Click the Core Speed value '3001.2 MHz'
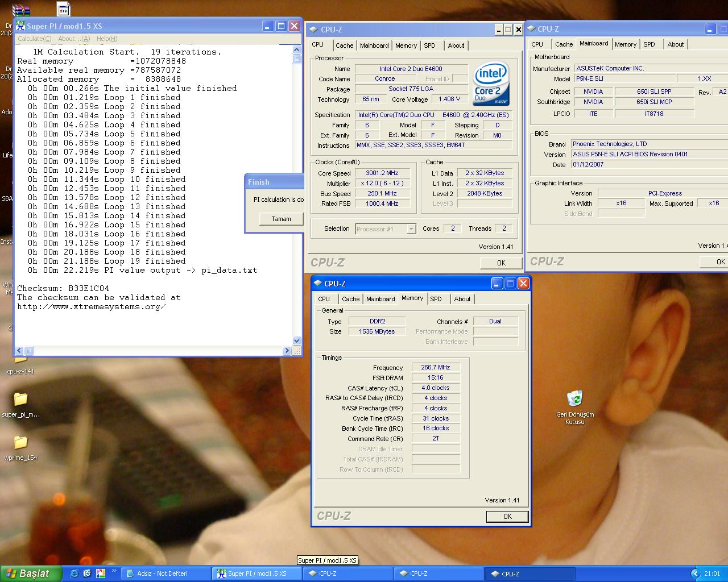The height and width of the screenshot is (582, 728). (x=382, y=173)
